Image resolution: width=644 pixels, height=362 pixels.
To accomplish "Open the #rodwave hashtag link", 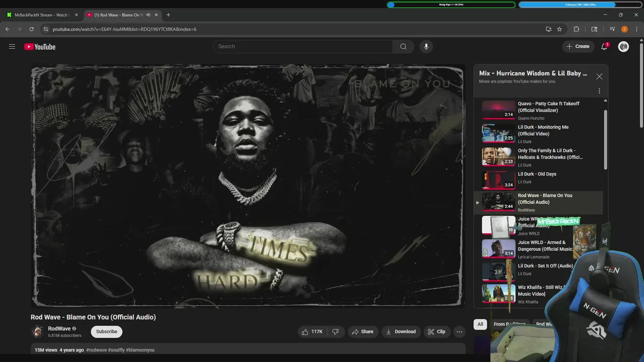I will [x=97, y=350].
